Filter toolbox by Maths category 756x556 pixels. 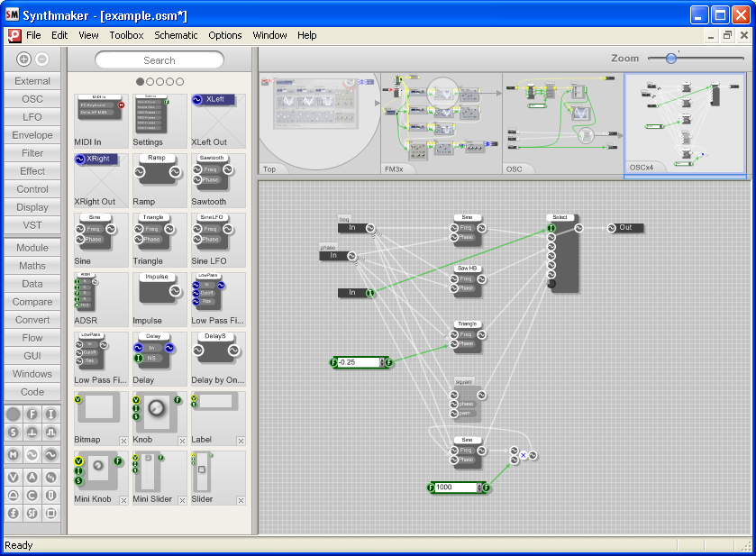pyautogui.click(x=32, y=266)
